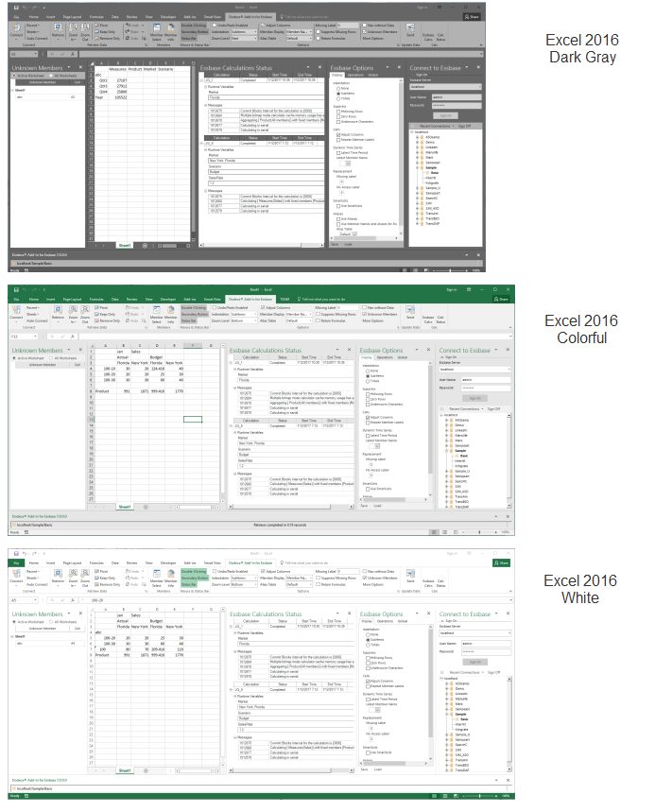Adjust zoom slider in White status bar
The image size is (655, 812).
(479, 796)
